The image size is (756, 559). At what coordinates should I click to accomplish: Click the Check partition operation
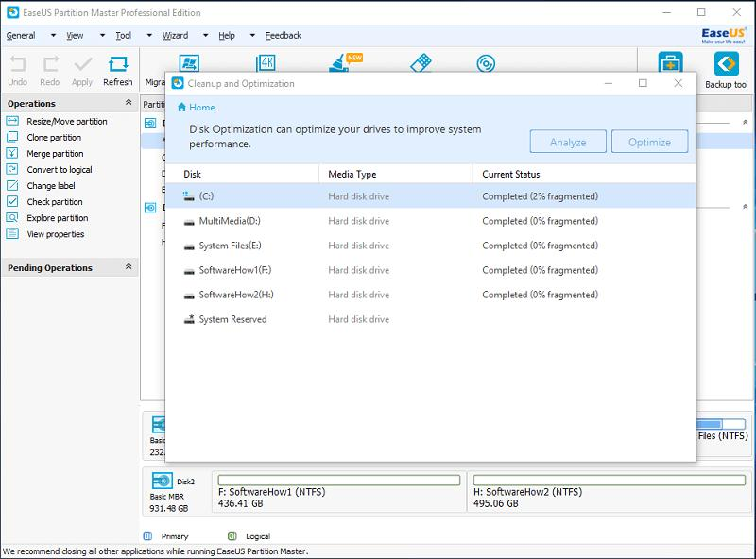pos(54,202)
